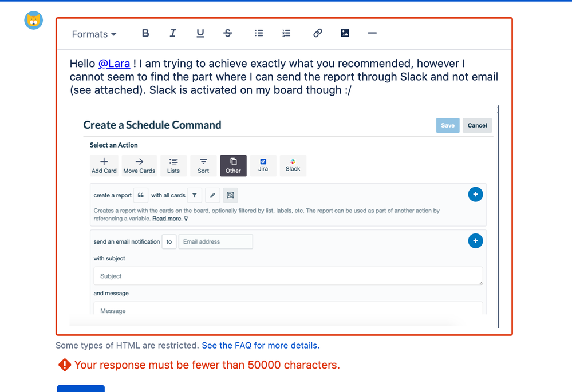This screenshot has width=572, height=392.
Task: Click the Message text field
Action: pos(288,308)
